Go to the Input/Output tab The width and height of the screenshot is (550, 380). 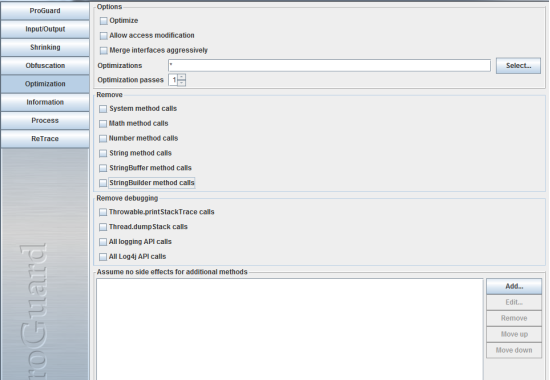coord(45,29)
